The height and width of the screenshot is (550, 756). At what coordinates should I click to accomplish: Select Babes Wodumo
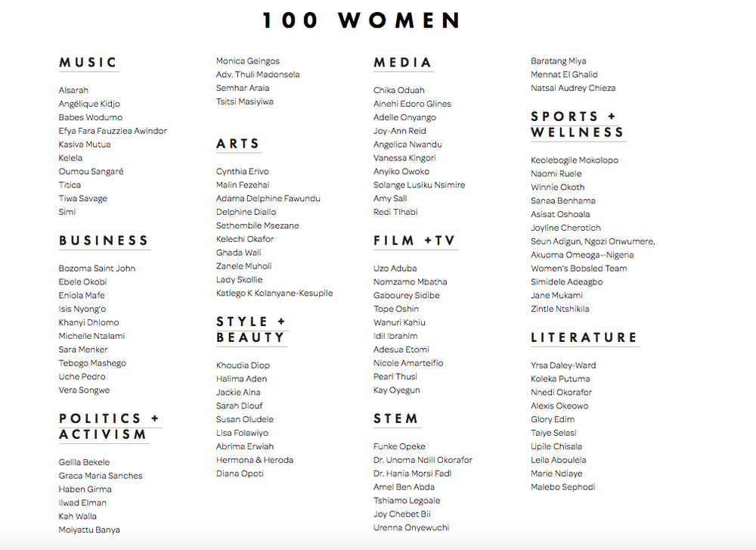click(91, 117)
